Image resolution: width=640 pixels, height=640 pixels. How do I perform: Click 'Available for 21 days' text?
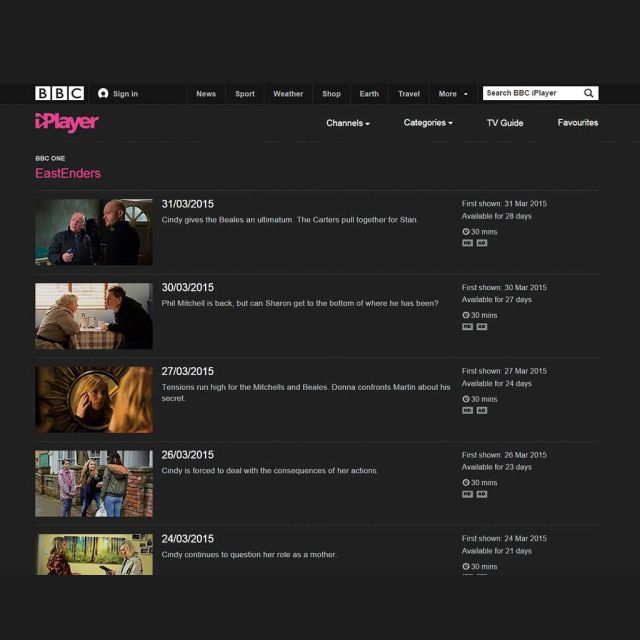(497, 551)
